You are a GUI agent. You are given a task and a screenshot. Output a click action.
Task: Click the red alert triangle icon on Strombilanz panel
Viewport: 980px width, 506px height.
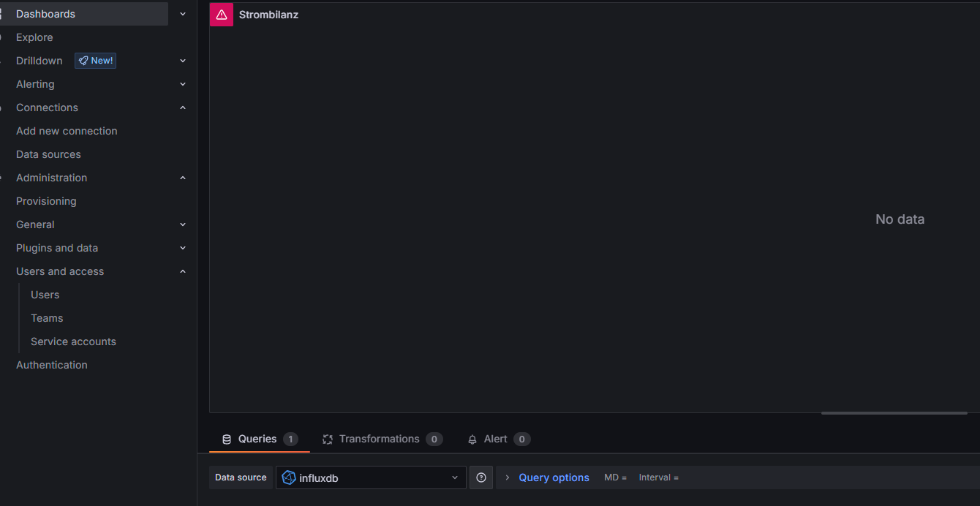coord(222,15)
